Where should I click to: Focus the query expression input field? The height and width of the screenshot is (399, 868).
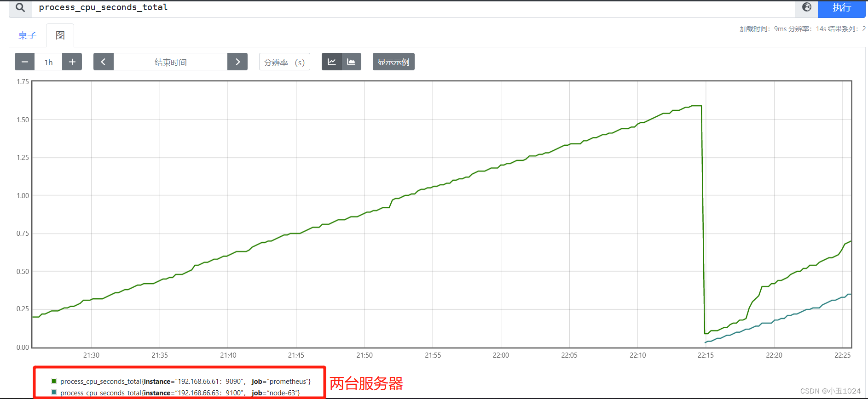pos(413,8)
